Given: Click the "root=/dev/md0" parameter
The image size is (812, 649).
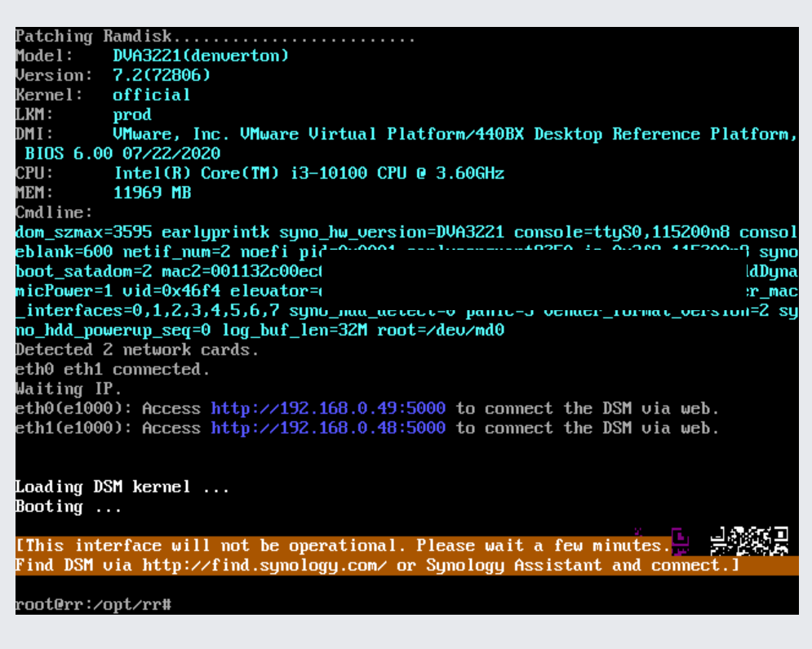Looking at the screenshot, I should (441, 331).
